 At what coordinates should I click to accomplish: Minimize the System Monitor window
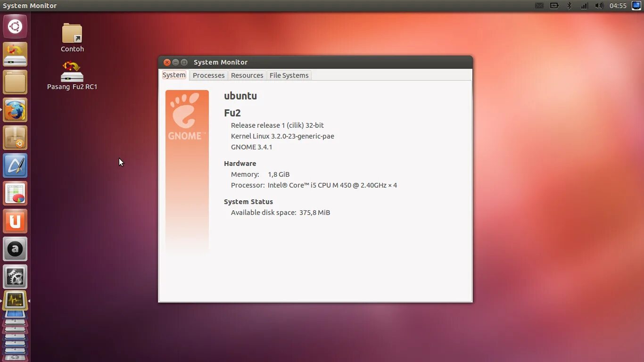[x=175, y=62]
